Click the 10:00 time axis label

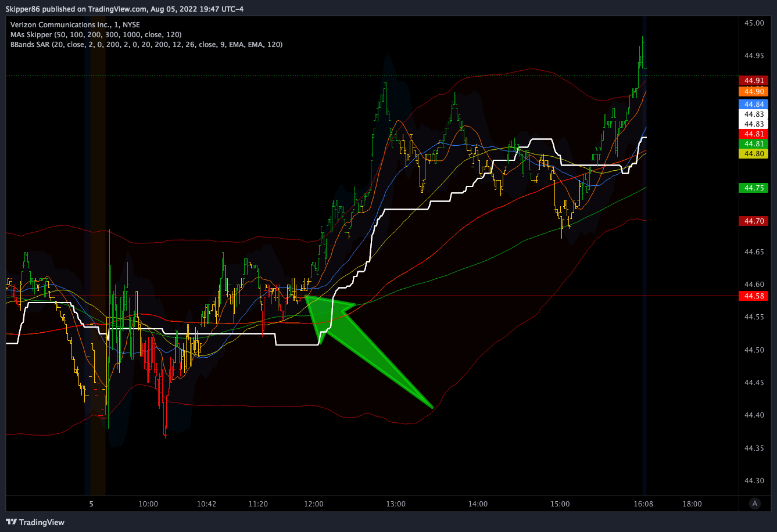click(x=149, y=504)
